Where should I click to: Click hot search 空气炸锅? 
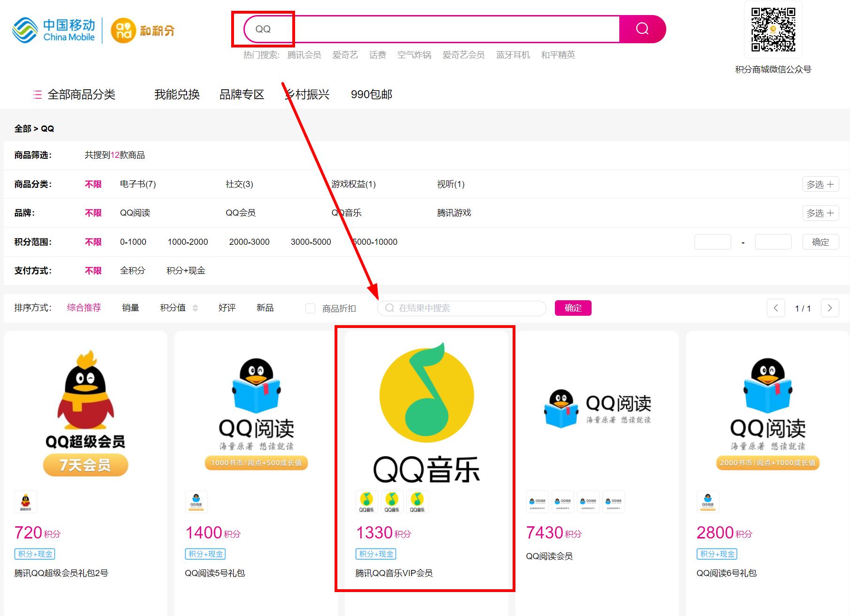tap(414, 55)
